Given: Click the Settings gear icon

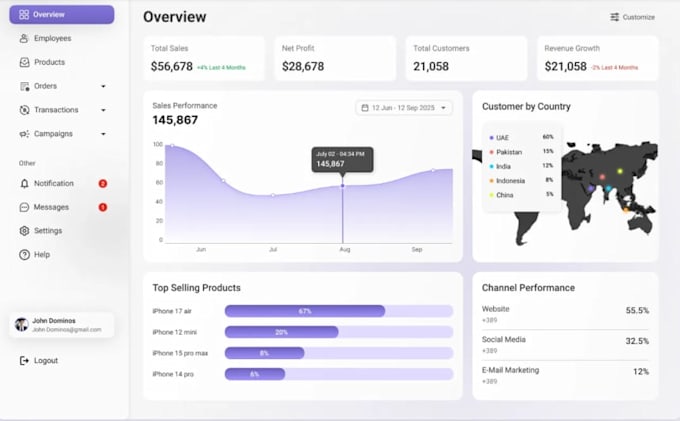Looking at the screenshot, I should 24,231.
